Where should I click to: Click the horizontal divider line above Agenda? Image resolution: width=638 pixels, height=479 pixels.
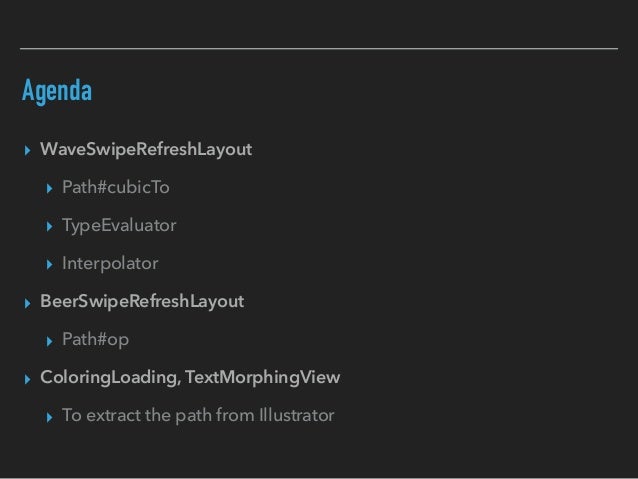click(x=319, y=48)
